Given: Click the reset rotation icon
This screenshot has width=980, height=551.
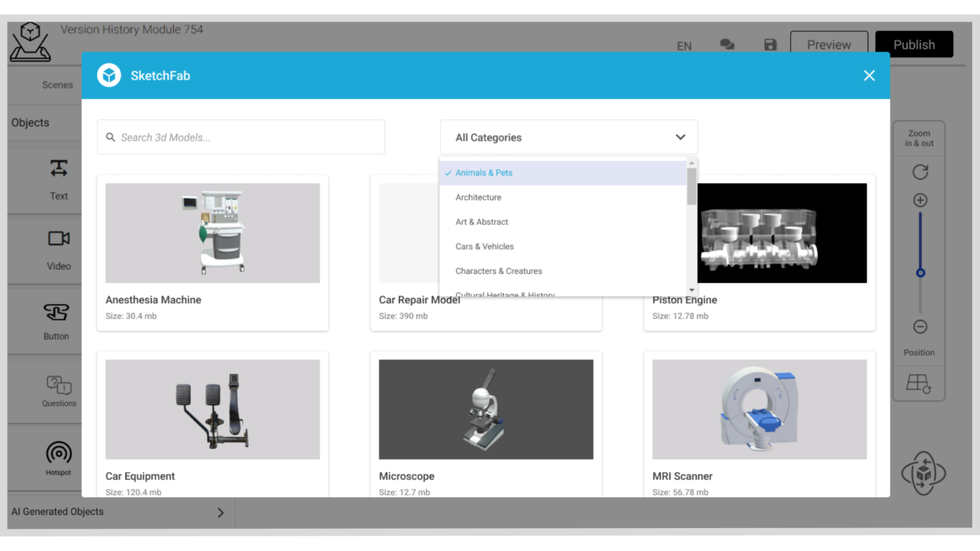Looking at the screenshot, I should [x=920, y=172].
